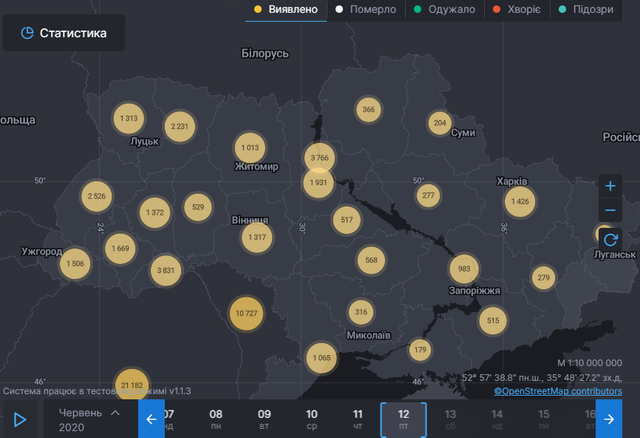Go to previous dates with left arrow
This screenshot has height=438, width=640.
tap(151, 419)
